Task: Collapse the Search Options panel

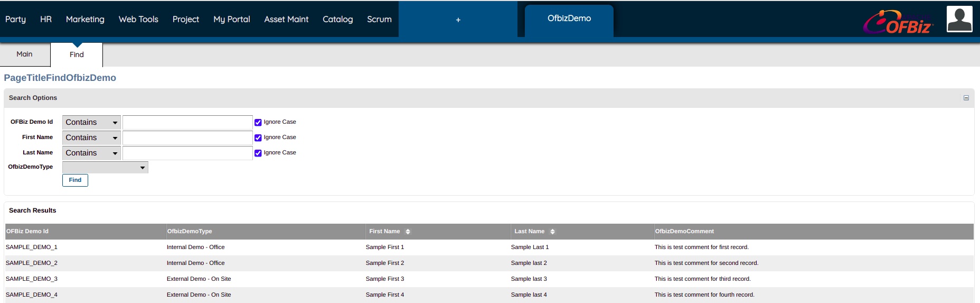Action: pos(966,98)
